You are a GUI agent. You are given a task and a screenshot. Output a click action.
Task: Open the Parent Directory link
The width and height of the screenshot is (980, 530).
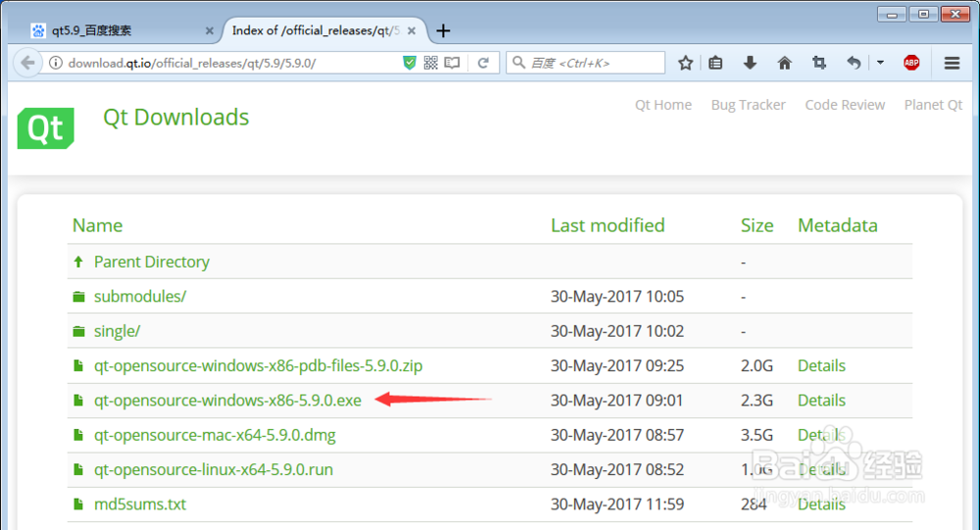(x=152, y=262)
